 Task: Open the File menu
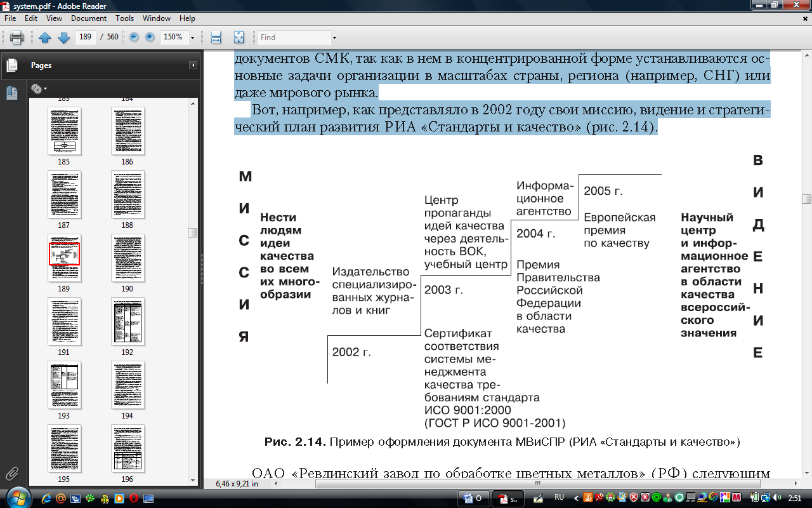point(10,18)
